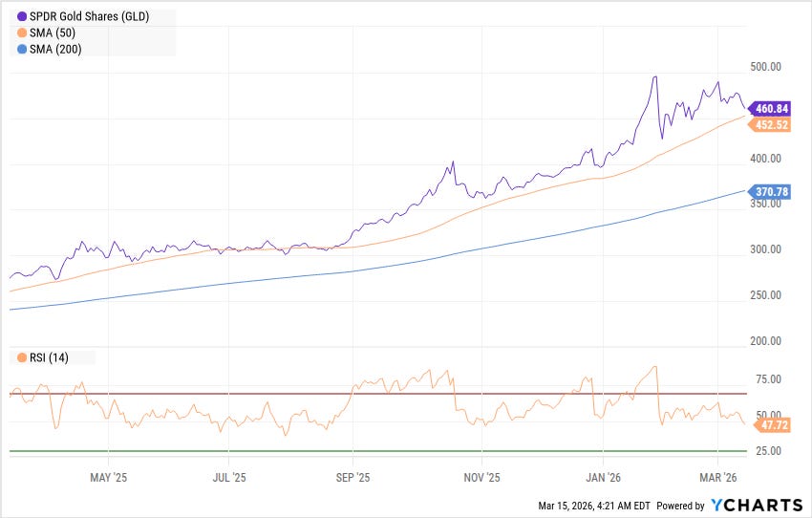Viewport: 812px width, 518px height.
Task: Click the 452.52 SMA 50 value tag
Action: [x=770, y=125]
